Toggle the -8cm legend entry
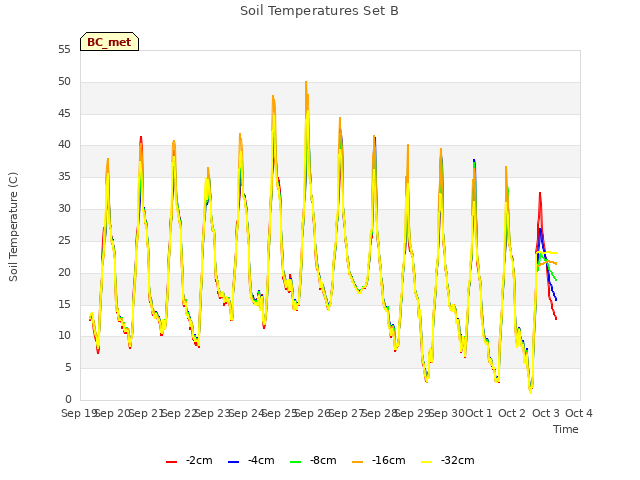This screenshot has width=640, height=480. (x=313, y=461)
